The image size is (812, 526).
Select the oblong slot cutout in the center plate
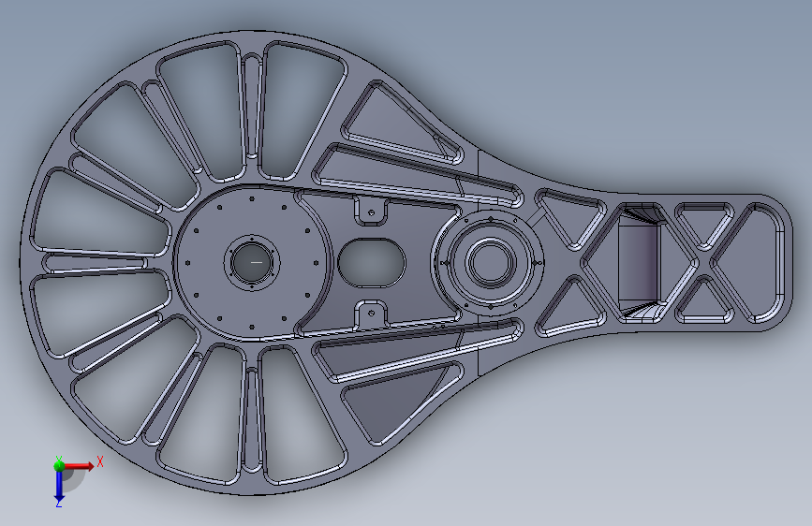[x=371, y=262]
